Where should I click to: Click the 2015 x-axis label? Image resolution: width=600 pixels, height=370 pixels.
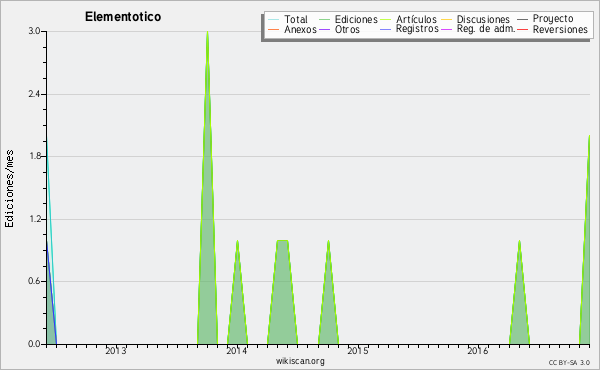pos(357,351)
